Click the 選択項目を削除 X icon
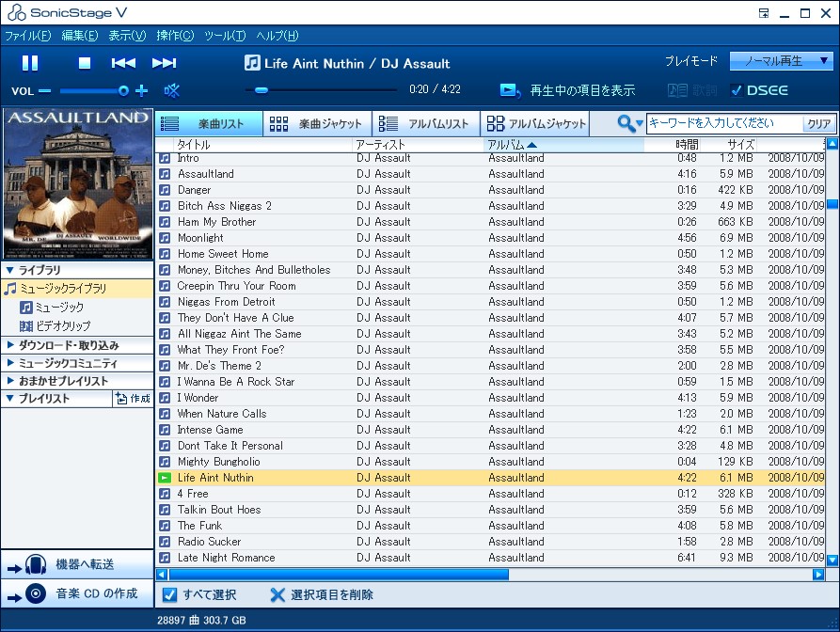Viewport: 840px width, 632px height. (x=279, y=593)
